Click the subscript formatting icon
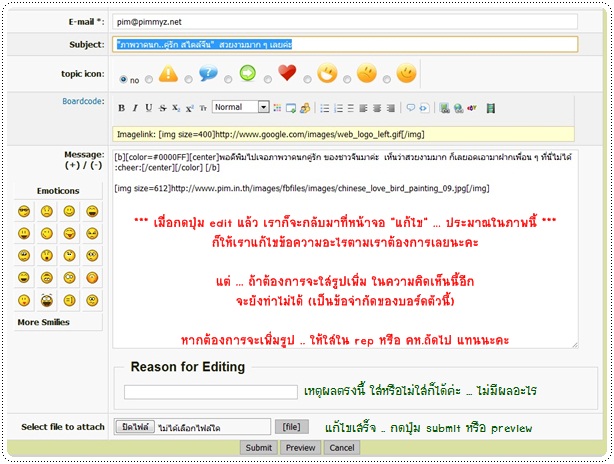614x464 pixels. coord(174,108)
